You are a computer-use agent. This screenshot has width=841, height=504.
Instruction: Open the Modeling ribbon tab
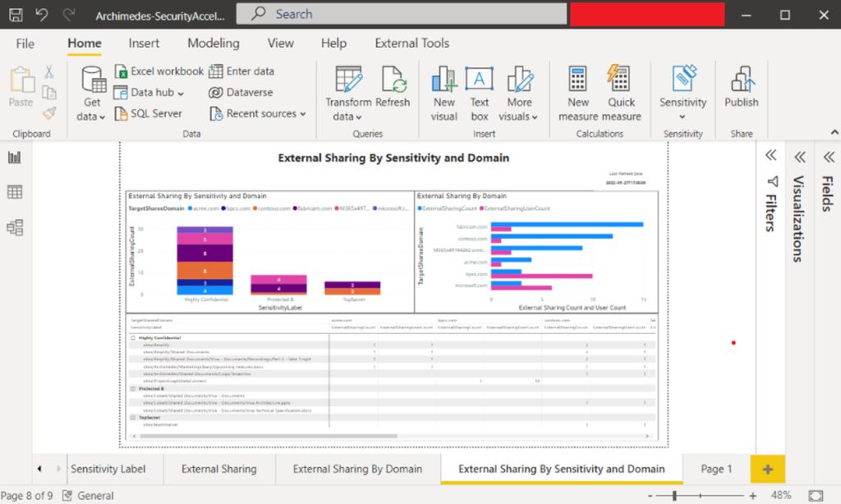click(x=214, y=44)
